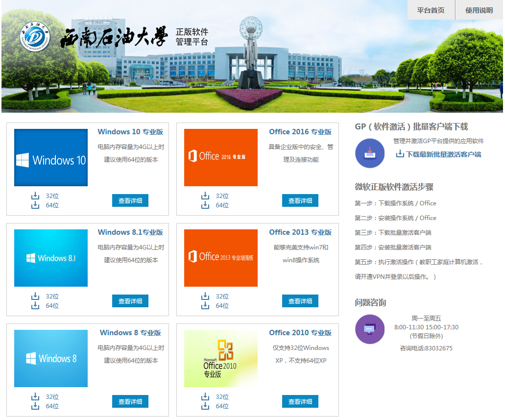Viewport: 505px width, 420px height.
Task: Click the Office 2013 64位 download icon
Action: coord(205,306)
